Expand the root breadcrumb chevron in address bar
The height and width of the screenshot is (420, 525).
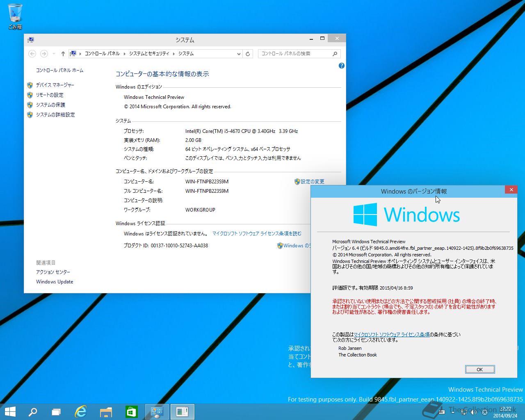tap(80, 54)
